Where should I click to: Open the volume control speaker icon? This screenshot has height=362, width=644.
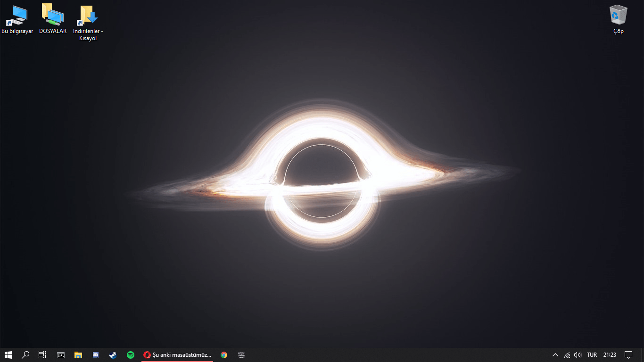(x=578, y=355)
